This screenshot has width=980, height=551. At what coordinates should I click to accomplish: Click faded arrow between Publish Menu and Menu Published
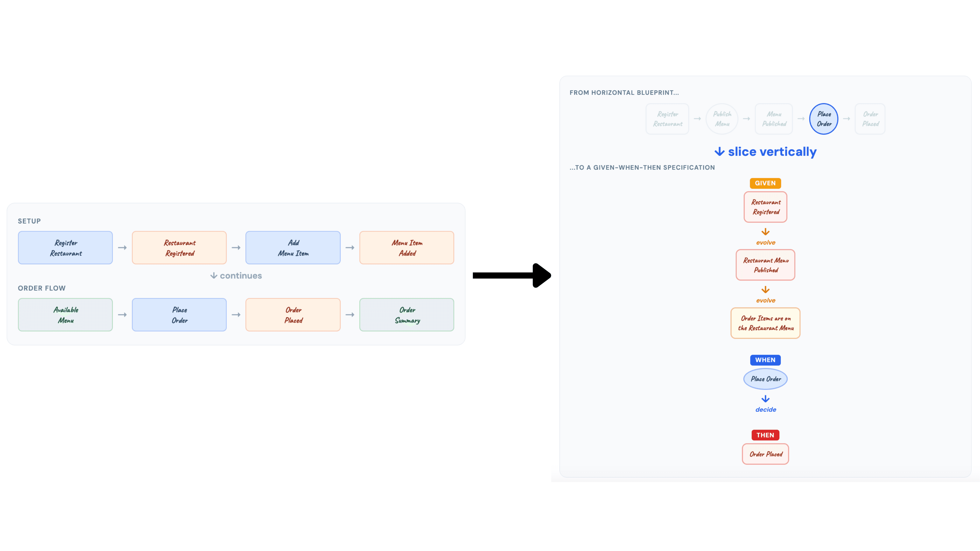pyautogui.click(x=747, y=119)
